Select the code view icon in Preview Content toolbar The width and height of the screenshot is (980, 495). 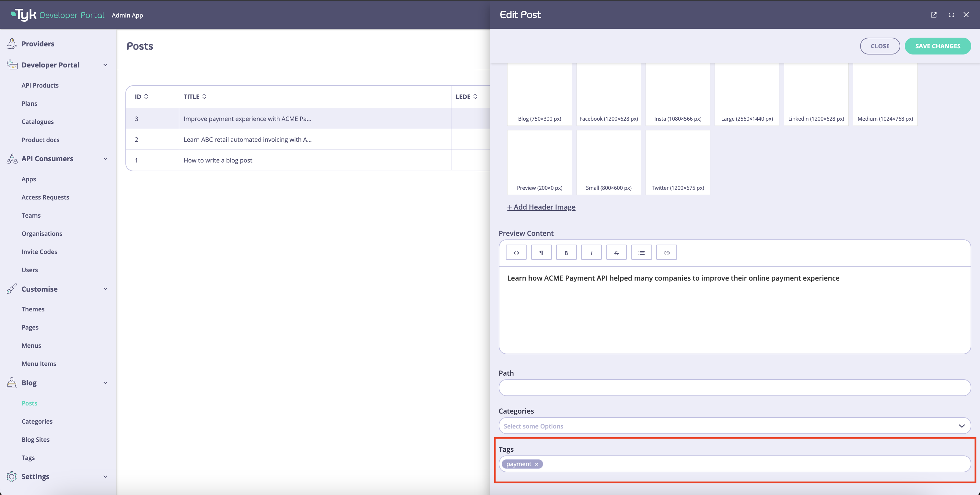click(516, 252)
